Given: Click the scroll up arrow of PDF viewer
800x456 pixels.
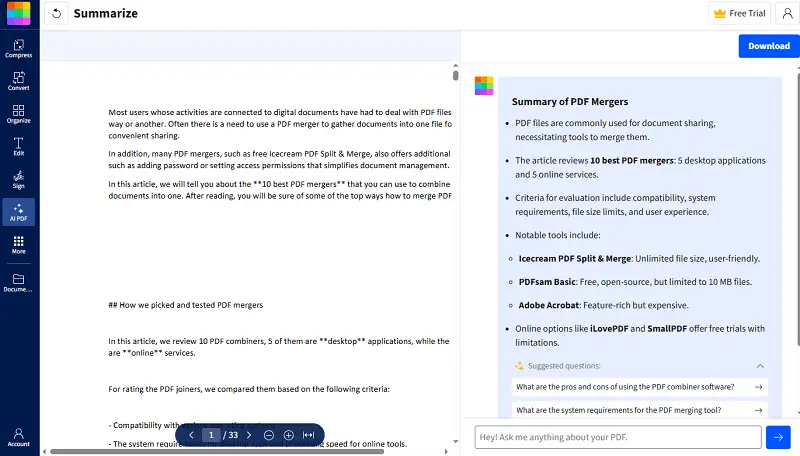Looking at the screenshot, I should [x=456, y=65].
